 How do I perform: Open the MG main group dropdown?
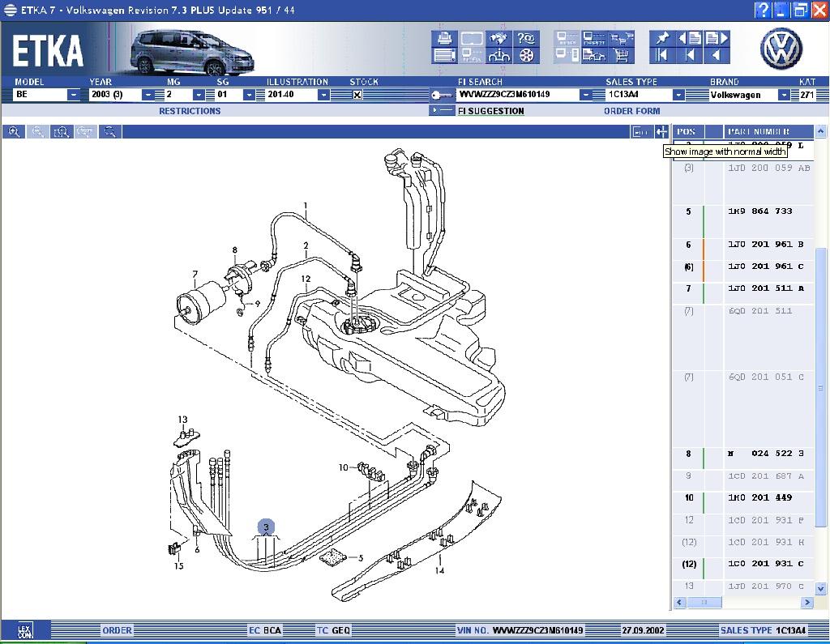(199, 95)
